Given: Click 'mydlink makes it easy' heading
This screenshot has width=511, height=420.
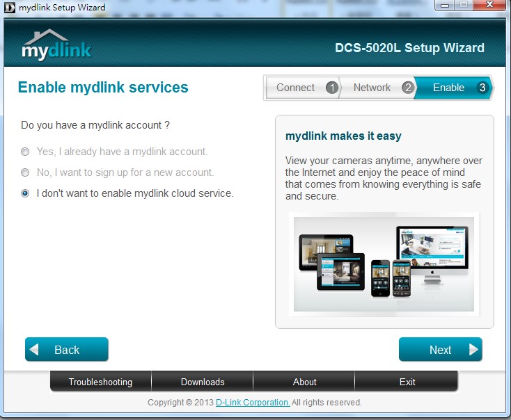Looking at the screenshot, I should coord(343,136).
